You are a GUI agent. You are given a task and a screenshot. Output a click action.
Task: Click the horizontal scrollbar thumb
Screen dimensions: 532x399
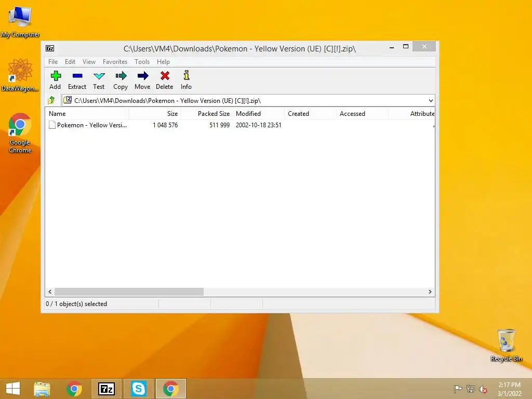[129, 292]
